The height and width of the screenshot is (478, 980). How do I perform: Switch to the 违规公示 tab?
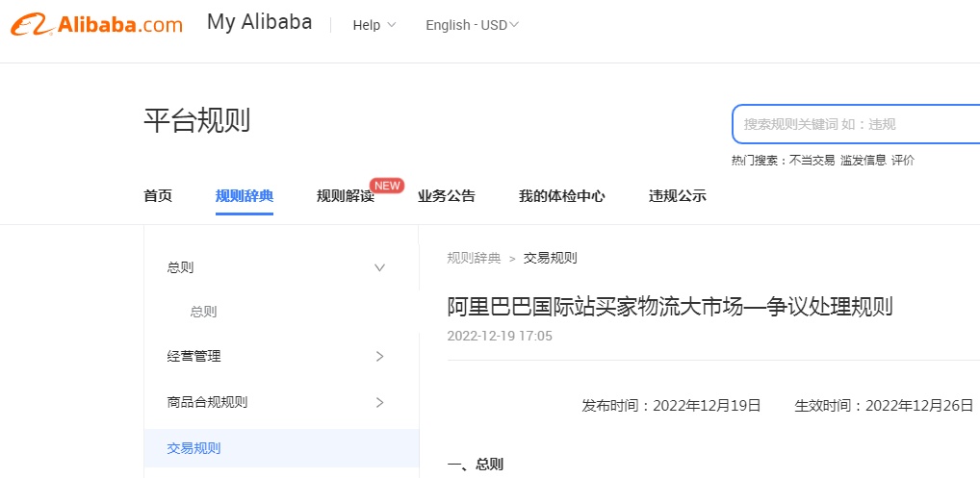(x=678, y=196)
